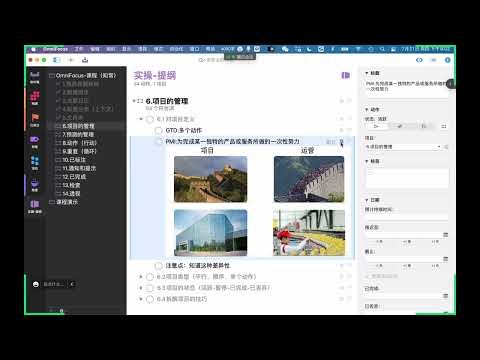
Task: Expand the 6.2 action group
Action: tap(141, 277)
